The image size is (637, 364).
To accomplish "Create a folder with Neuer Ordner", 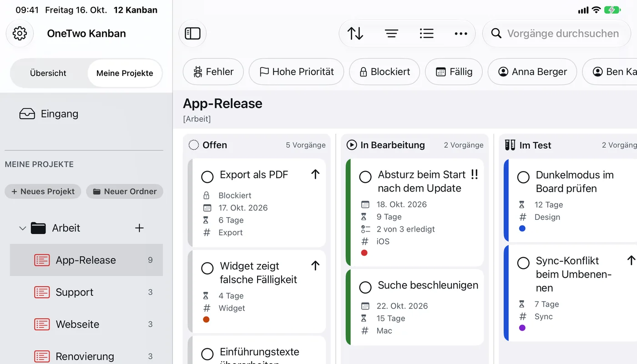I will [125, 192].
